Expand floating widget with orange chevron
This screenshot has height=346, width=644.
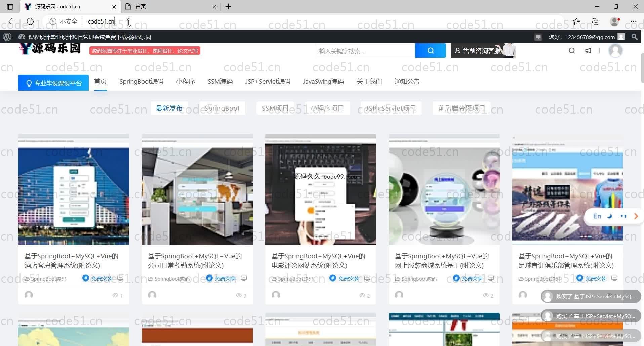636,216
